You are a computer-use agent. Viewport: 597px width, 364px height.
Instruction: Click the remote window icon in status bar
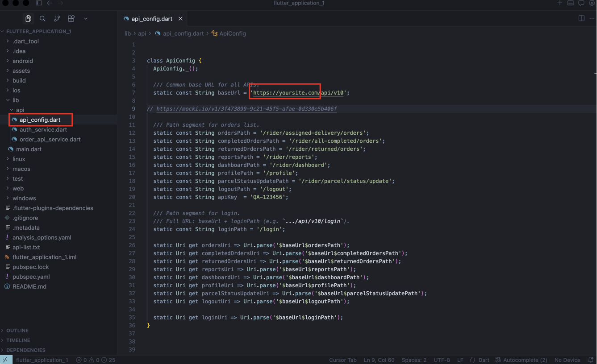tap(5, 360)
